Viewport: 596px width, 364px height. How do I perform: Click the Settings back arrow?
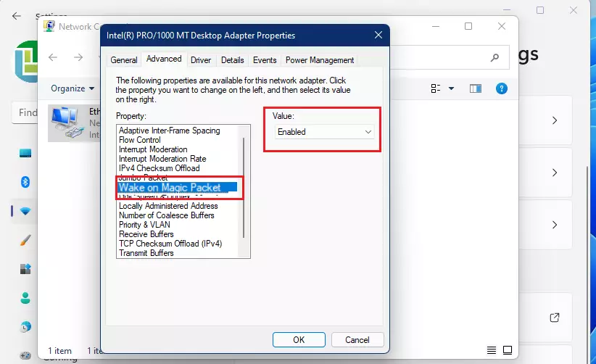pyautogui.click(x=17, y=16)
